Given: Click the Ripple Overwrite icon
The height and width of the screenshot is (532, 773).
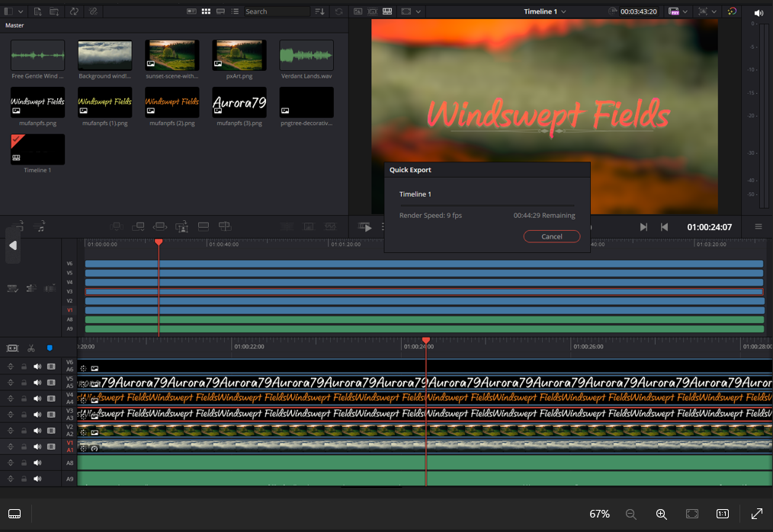Looking at the screenshot, I should pos(160,226).
